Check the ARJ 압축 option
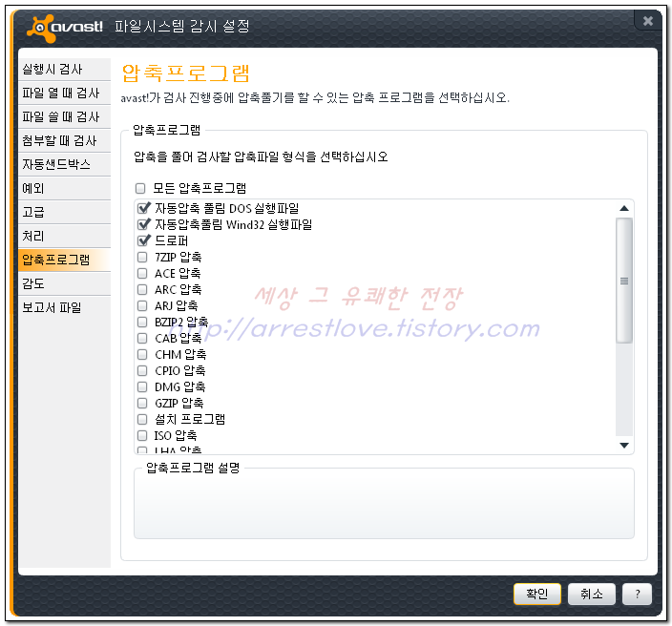 tap(142, 306)
